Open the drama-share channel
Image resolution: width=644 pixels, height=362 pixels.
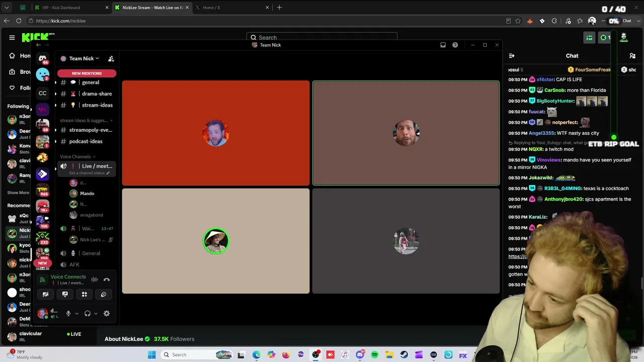point(87,94)
